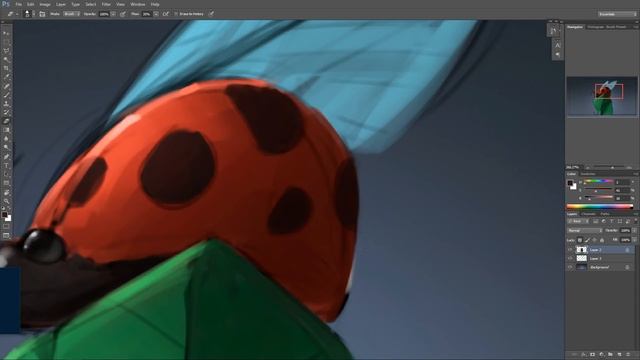Open the Normal blend mode dropdown
Viewport: 640px width, 360px height.
tap(584, 231)
